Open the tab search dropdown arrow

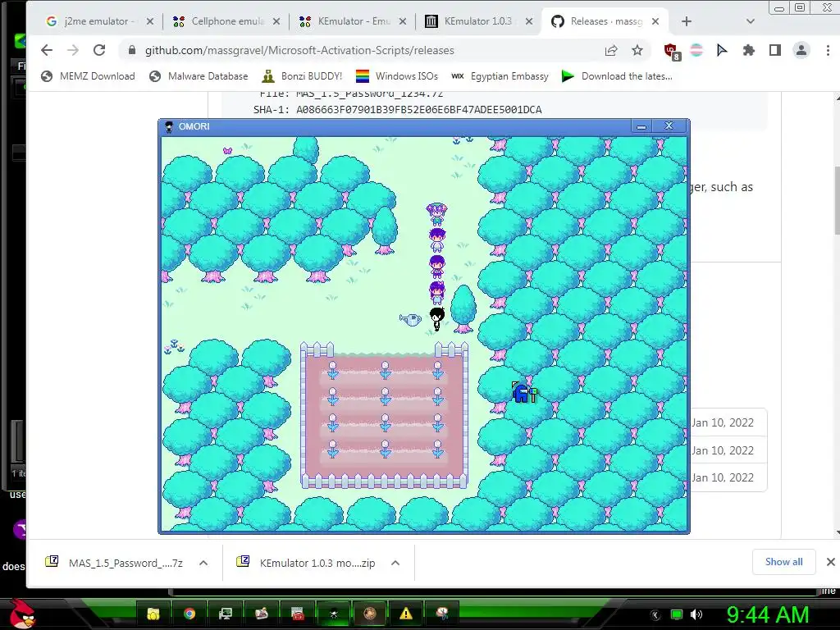pos(750,21)
